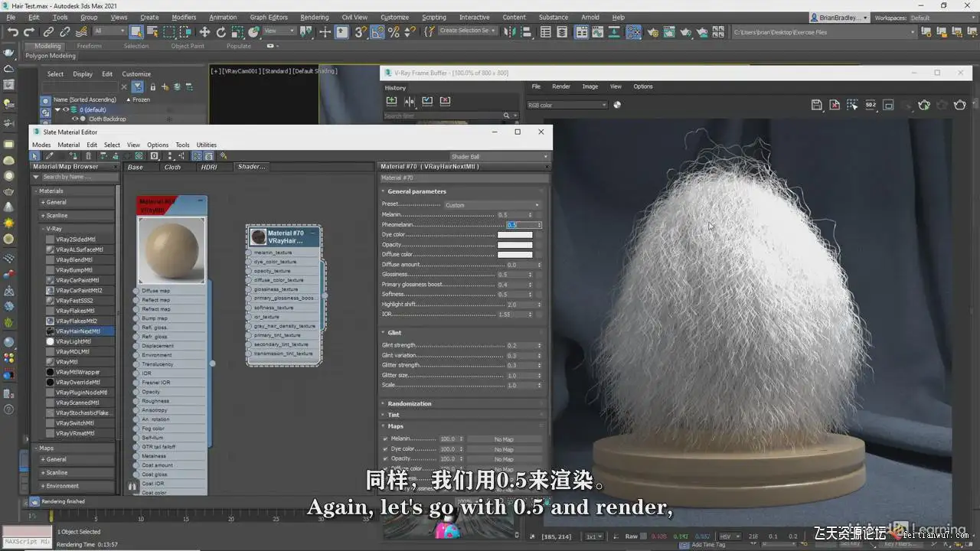980x551 pixels.
Task: Click the Dye color No Map button
Action: point(504,449)
